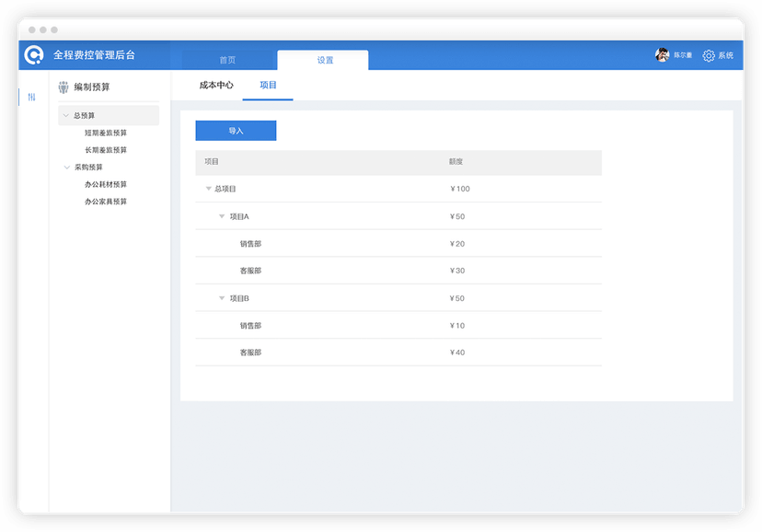Select the sliders icon in left rail

tap(31, 98)
